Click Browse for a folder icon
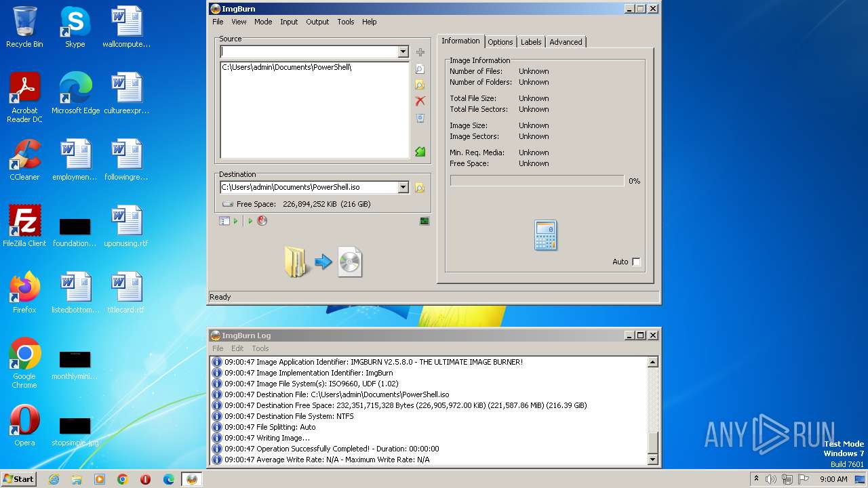Image resolution: width=868 pixels, height=488 pixels. [420, 85]
